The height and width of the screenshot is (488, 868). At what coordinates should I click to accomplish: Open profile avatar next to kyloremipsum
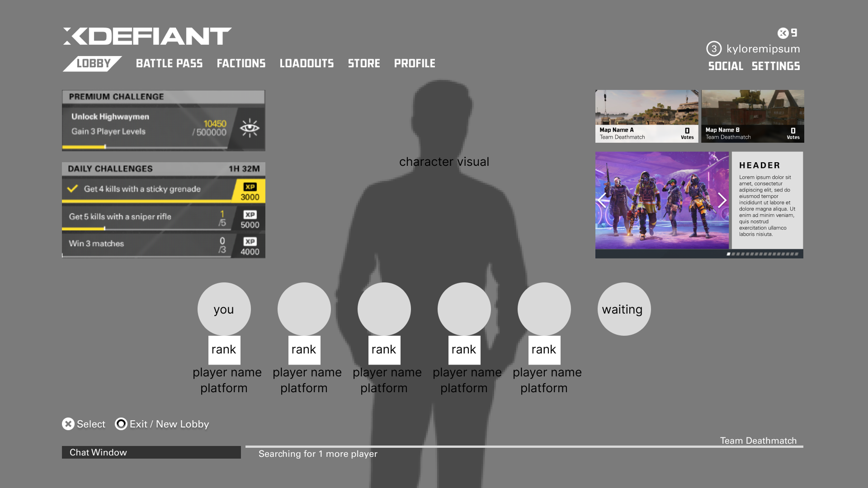[x=713, y=49]
